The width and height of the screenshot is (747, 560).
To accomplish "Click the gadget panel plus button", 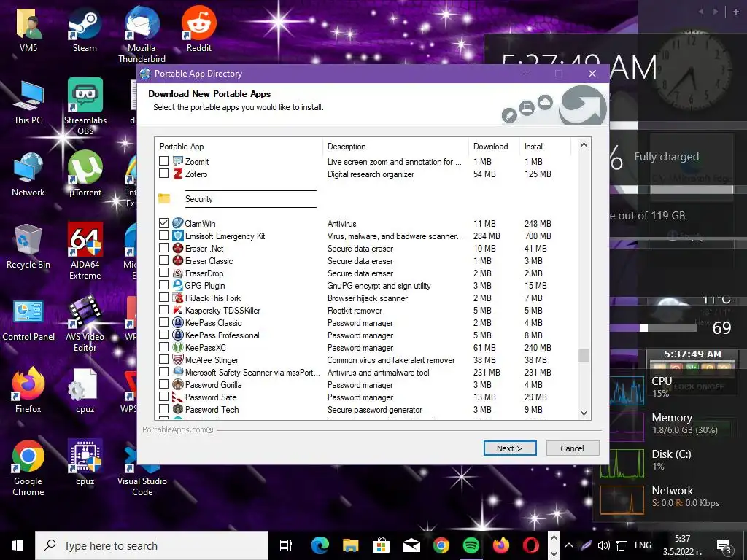I will tap(735, 12).
